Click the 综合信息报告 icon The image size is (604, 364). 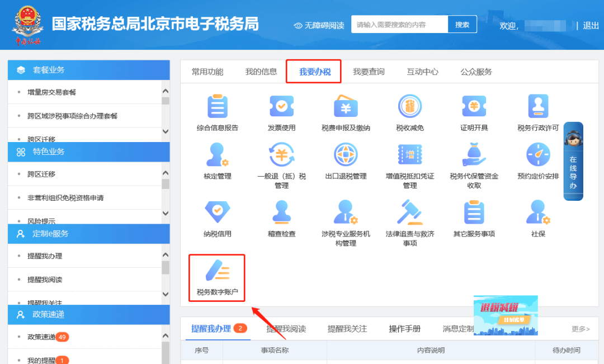[x=217, y=106]
